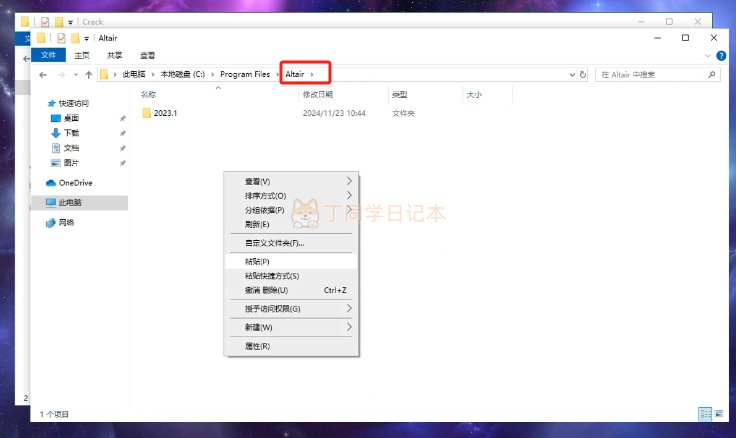Select 属性(R) properties in context menu
Image resolution: width=736 pixels, height=438 pixels.
pyautogui.click(x=258, y=346)
